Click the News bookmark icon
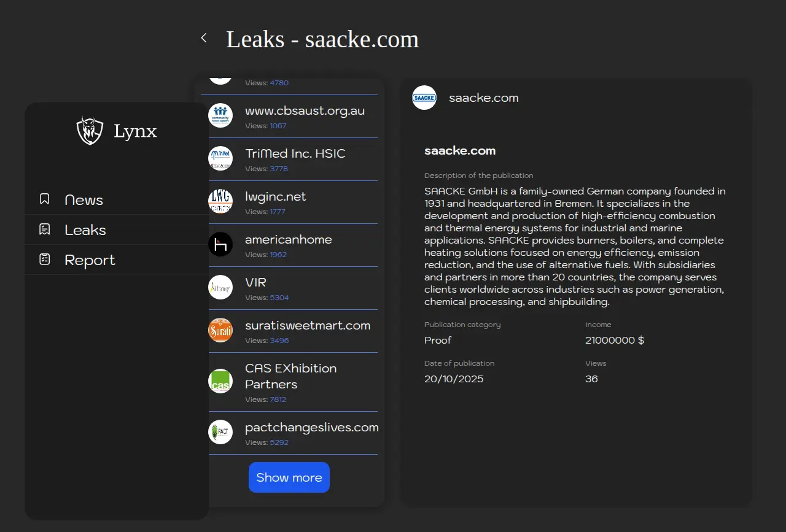 tap(45, 199)
